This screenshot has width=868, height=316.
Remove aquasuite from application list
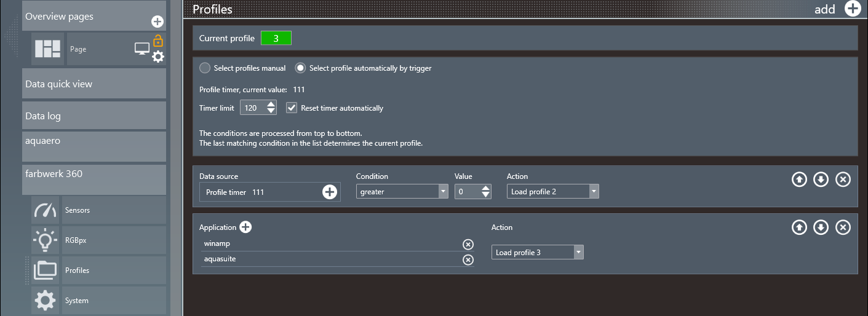coord(468,259)
